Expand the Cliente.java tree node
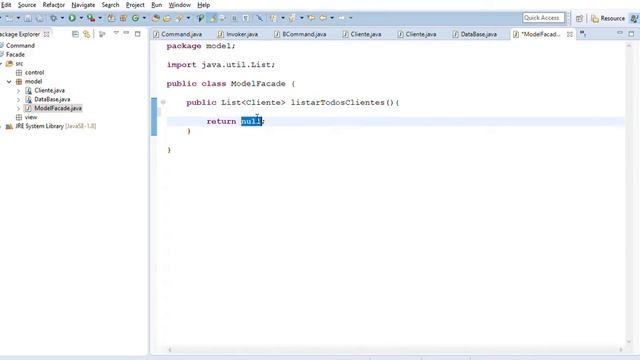The height and width of the screenshot is (360, 640). click(18, 91)
